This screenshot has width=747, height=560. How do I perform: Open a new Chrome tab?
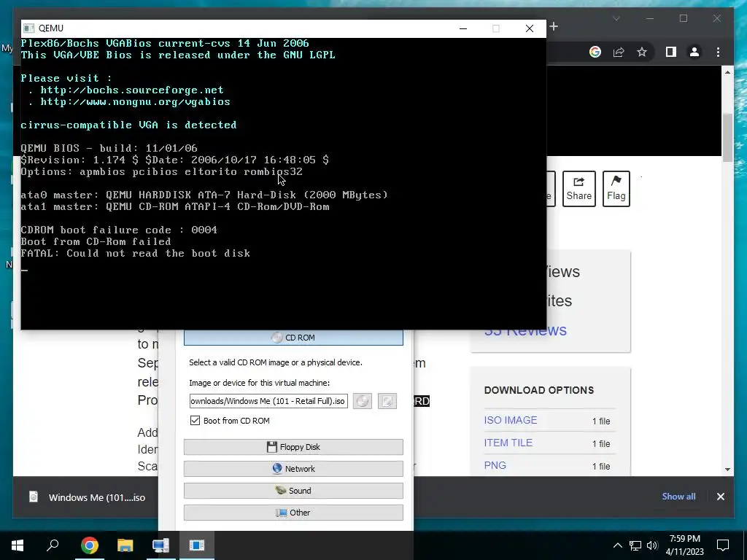pyautogui.click(x=554, y=27)
